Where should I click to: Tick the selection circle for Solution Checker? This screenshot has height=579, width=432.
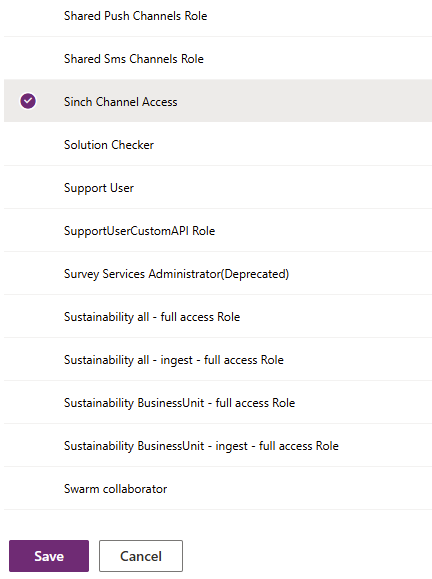coord(28,144)
